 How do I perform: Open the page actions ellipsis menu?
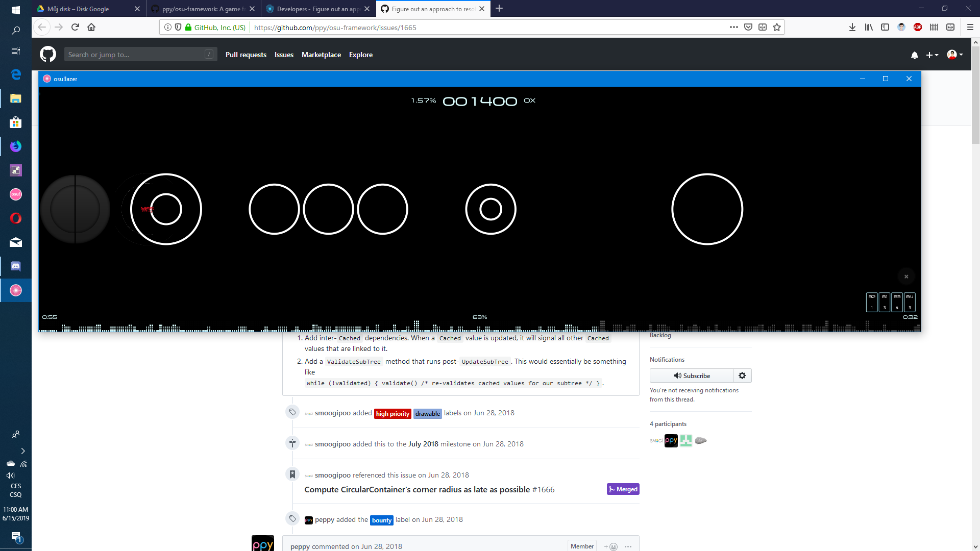734,27
